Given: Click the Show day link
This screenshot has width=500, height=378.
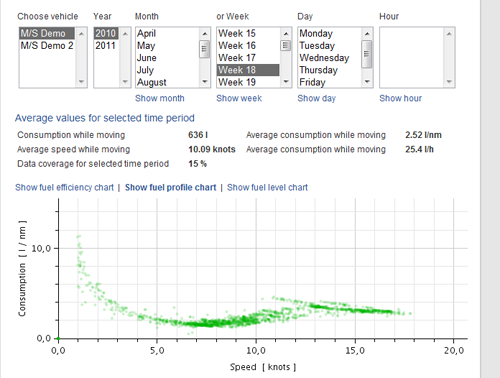Looking at the screenshot, I should [317, 98].
